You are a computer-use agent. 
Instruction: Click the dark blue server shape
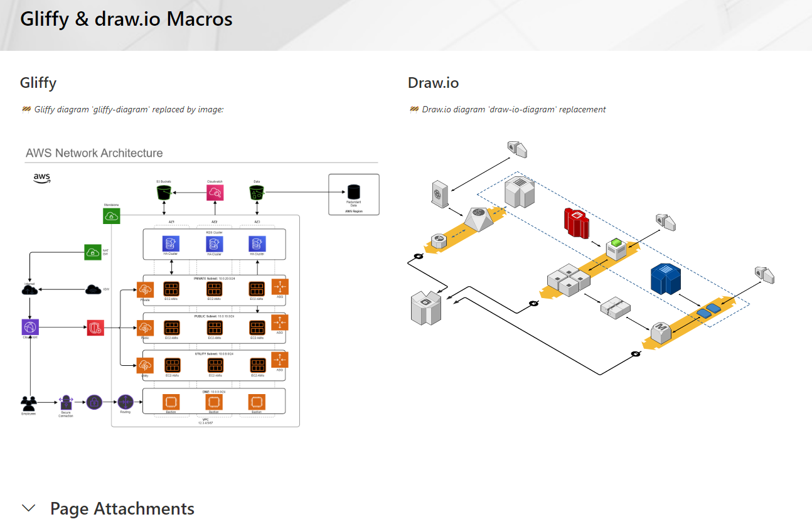pos(666,279)
